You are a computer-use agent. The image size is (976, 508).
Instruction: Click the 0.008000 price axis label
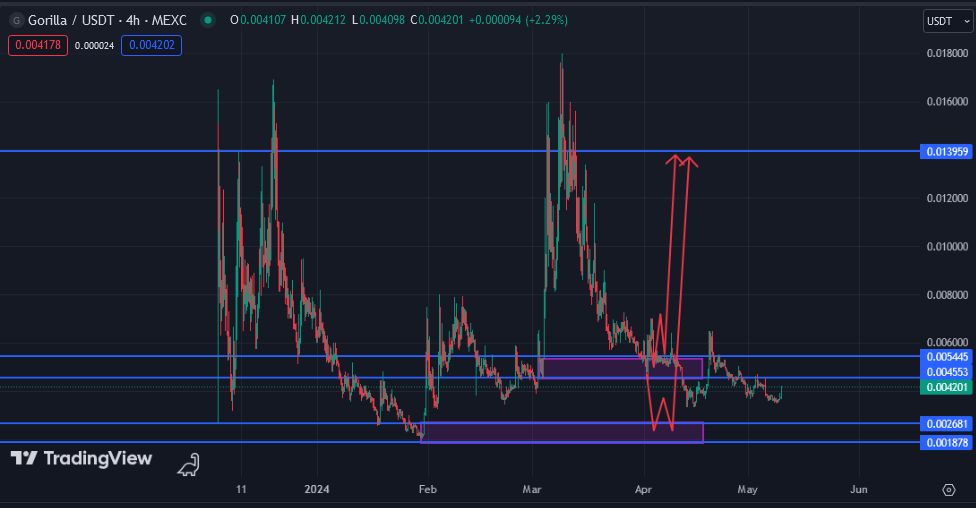(947, 295)
